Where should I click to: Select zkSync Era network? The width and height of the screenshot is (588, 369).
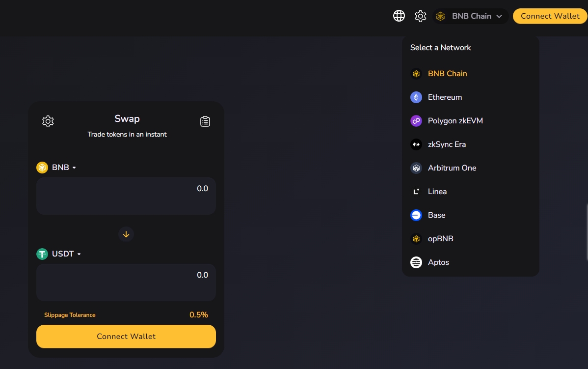tap(447, 144)
